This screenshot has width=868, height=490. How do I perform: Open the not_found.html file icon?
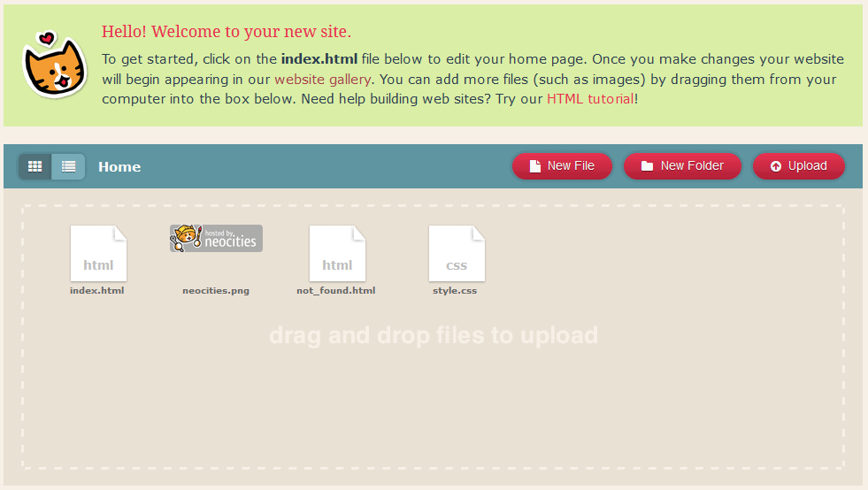[337, 253]
